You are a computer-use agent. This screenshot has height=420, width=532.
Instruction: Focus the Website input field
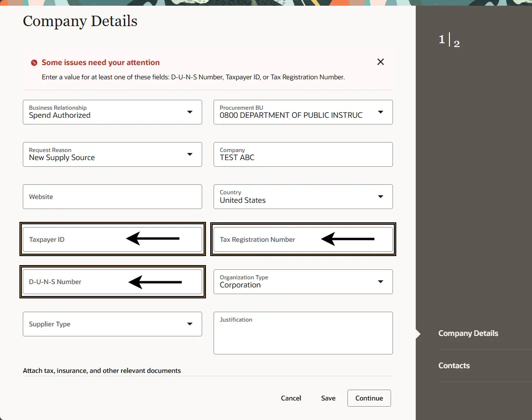(x=112, y=197)
